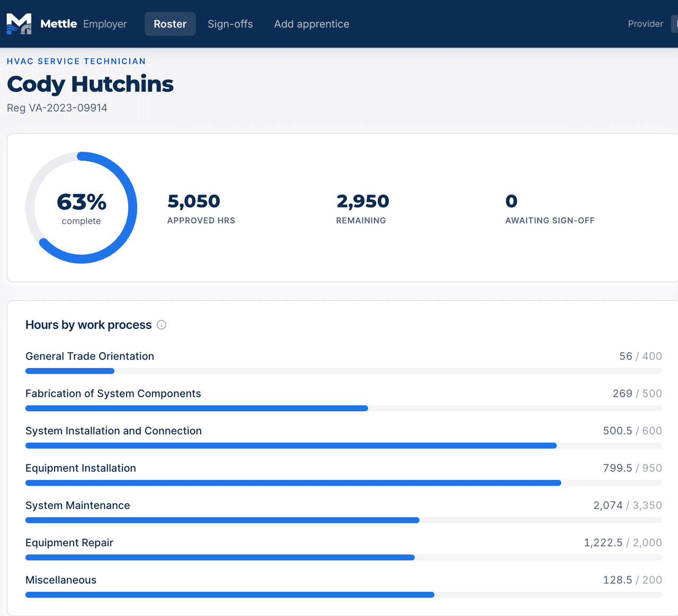Click the Equipment Repair label
678x616 pixels.
69,543
